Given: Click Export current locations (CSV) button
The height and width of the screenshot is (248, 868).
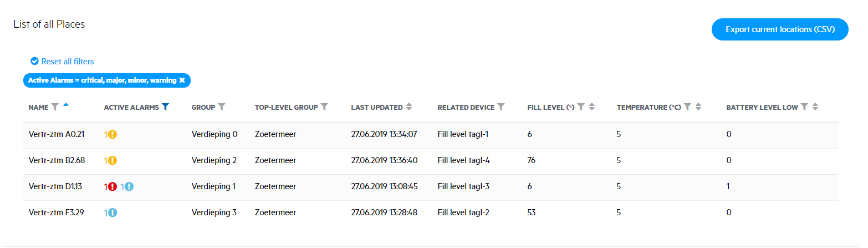Looking at the screenshot, I should tap(780, 29).
